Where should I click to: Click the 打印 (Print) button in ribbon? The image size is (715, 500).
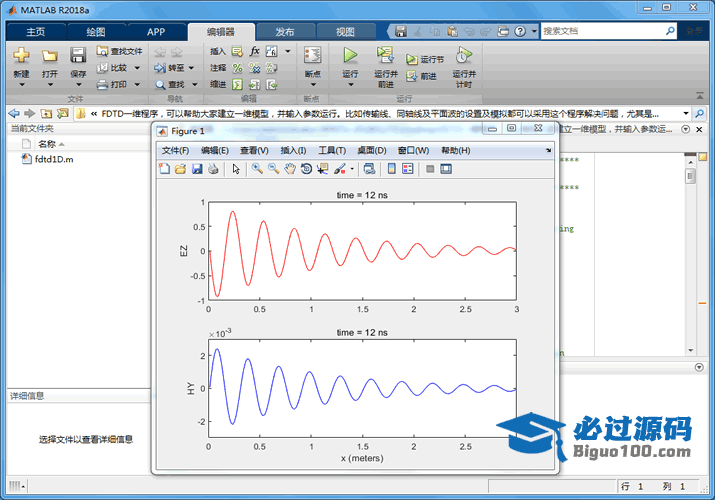tap(118, 84)
